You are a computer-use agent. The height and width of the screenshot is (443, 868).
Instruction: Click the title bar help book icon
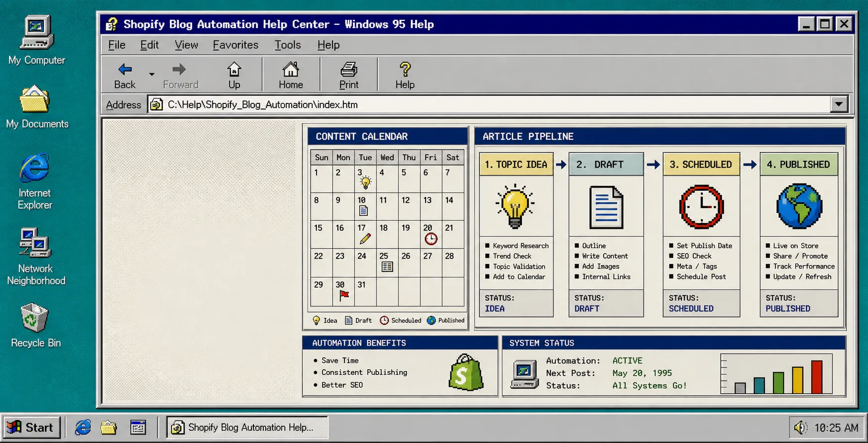coord(111,24)
